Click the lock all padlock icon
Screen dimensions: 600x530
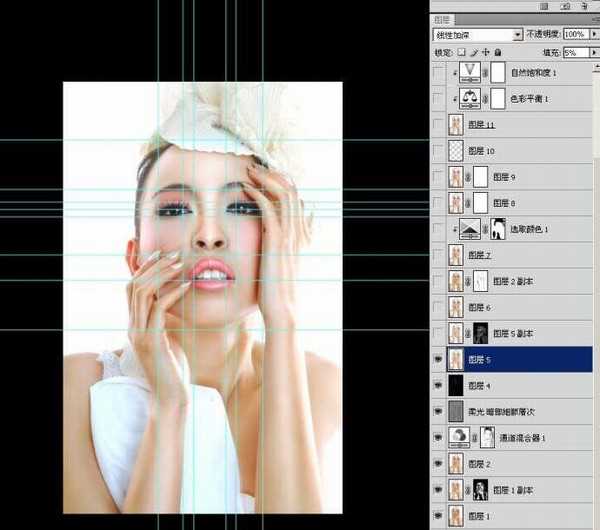498,50
